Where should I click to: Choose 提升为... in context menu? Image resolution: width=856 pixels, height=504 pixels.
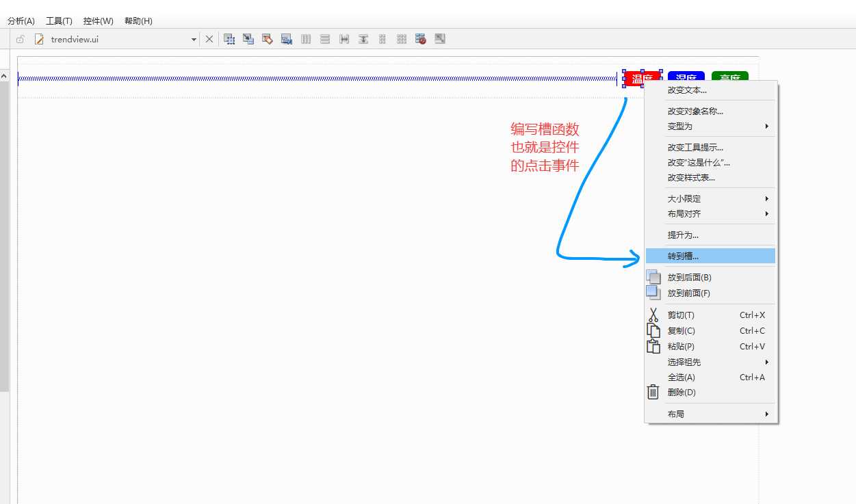(711, 235)
